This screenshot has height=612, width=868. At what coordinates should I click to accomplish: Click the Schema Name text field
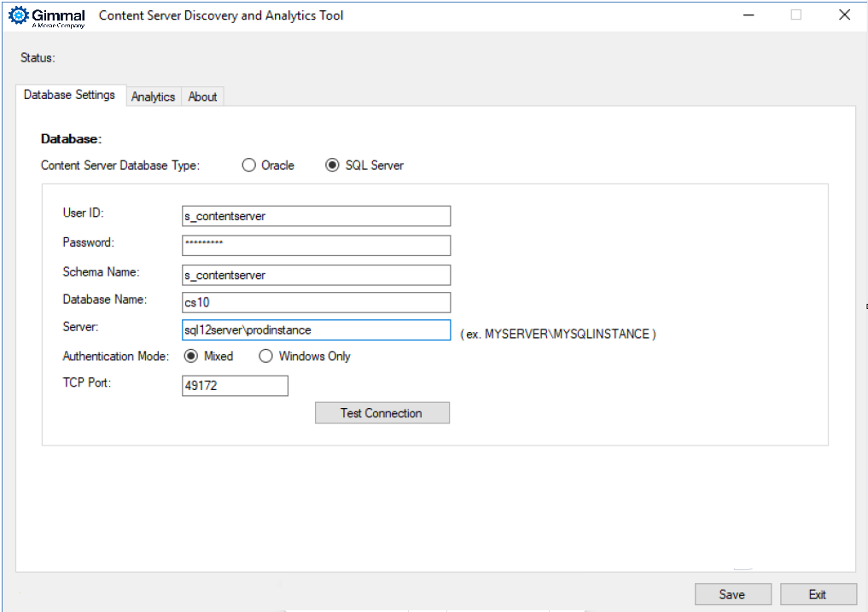coord(316,275)
